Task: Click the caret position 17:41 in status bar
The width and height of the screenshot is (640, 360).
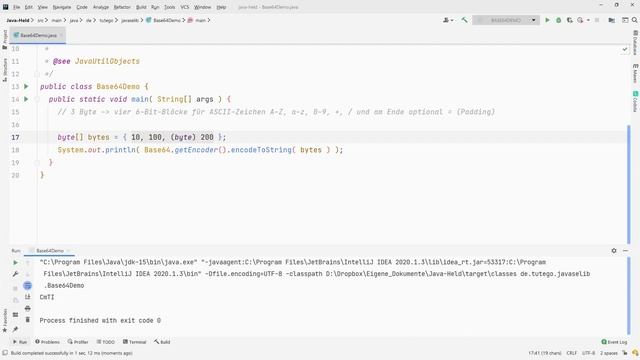Action: (x=545, y=353)
